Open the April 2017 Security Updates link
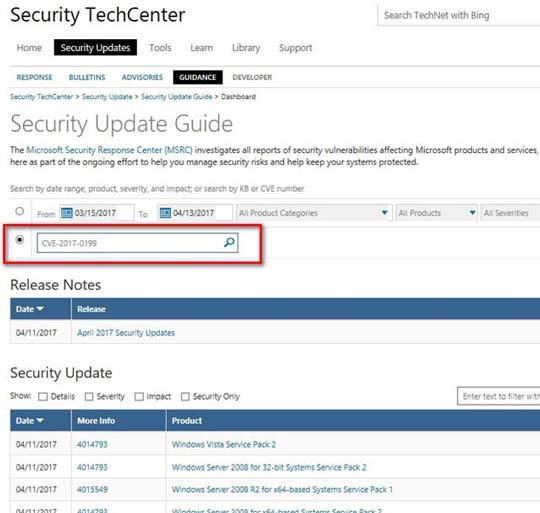This screenshot has height=513, width=540. click(126, 333)
